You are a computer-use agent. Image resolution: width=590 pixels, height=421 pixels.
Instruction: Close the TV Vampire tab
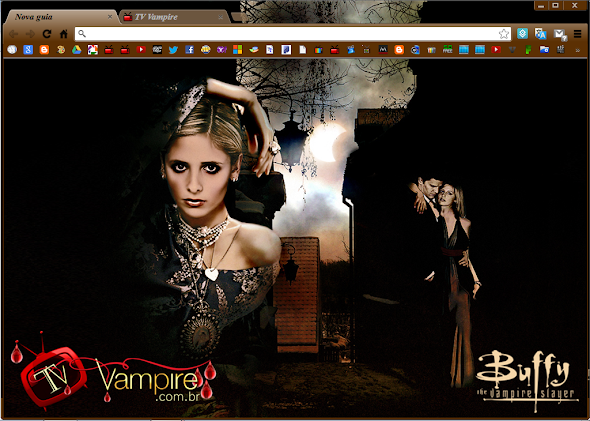pos(220,17)
